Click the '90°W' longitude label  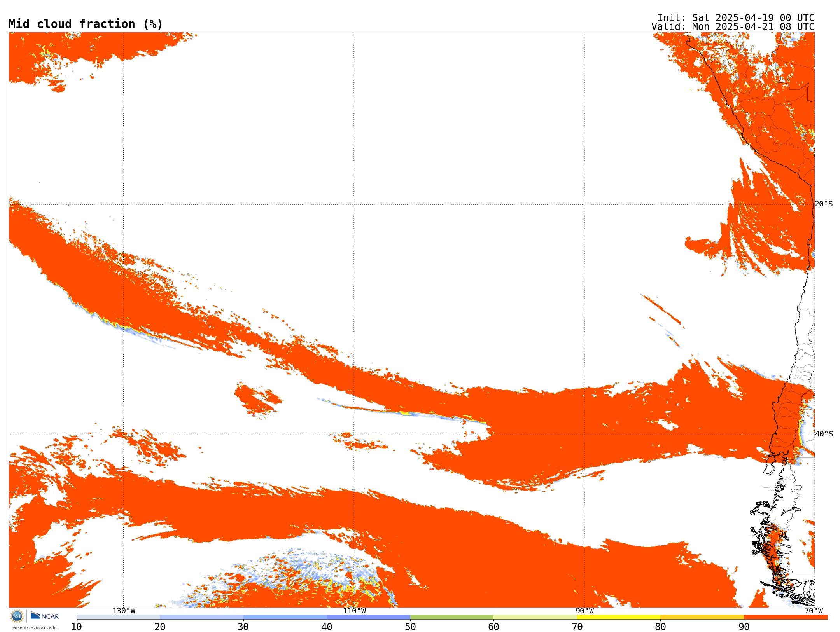click(x=584, y=611)
